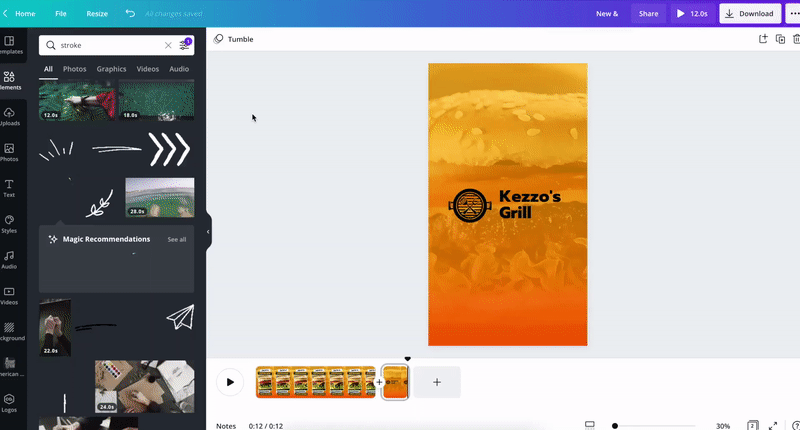800x430 pixels.
Task: Click the timeline playhead marker
Action: point(407,359)
